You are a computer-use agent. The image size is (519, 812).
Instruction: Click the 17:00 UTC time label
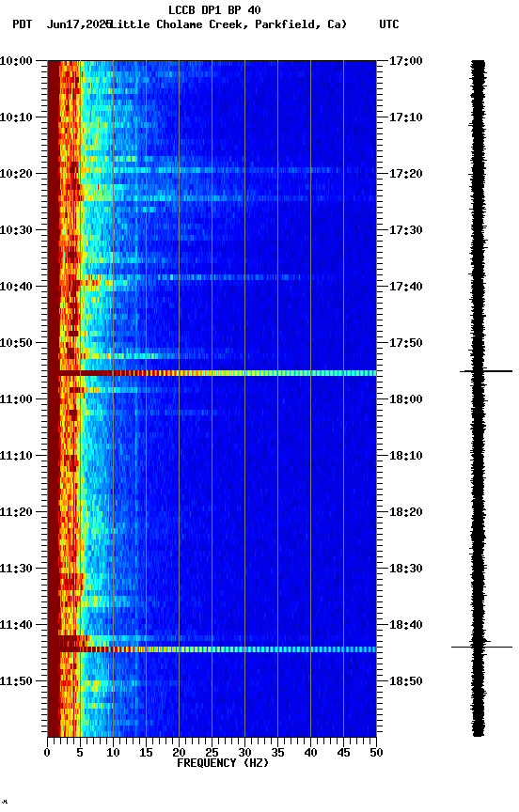[x=406, y=61]
